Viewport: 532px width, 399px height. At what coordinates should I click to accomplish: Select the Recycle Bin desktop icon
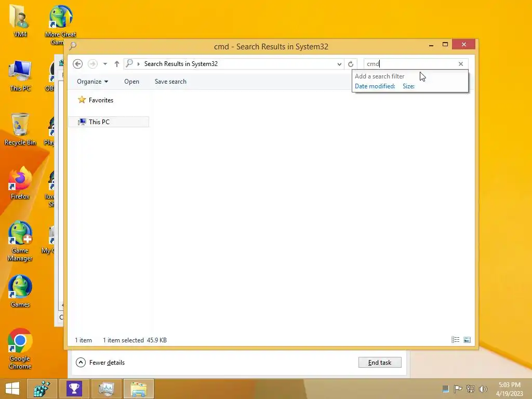(20, 129)
